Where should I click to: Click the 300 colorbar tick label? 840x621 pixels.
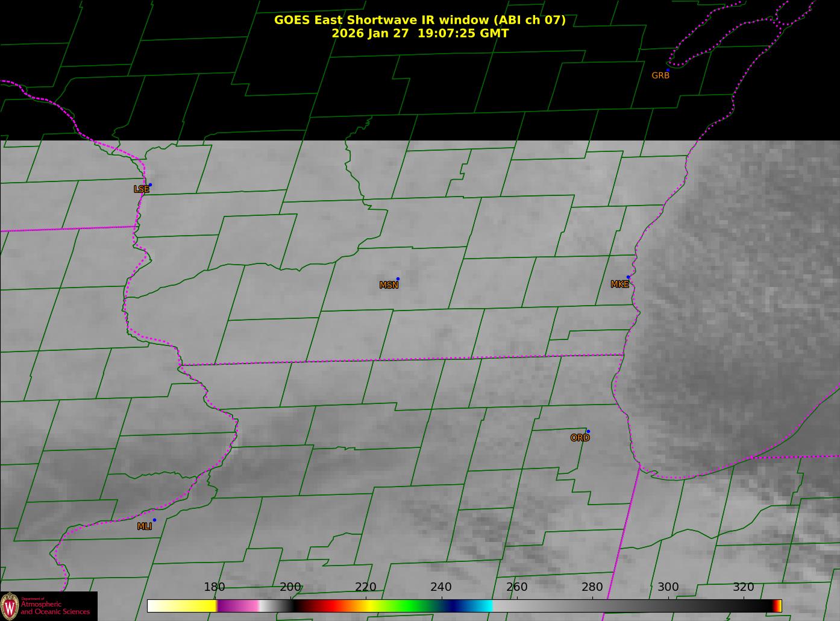668,587
